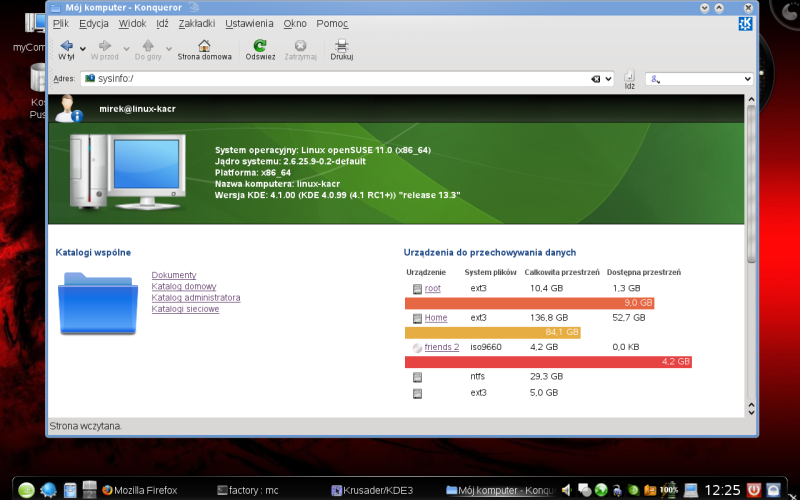Open the Katalog administratora link
Viewport: 800px width, 500px height.
[196, 297]
